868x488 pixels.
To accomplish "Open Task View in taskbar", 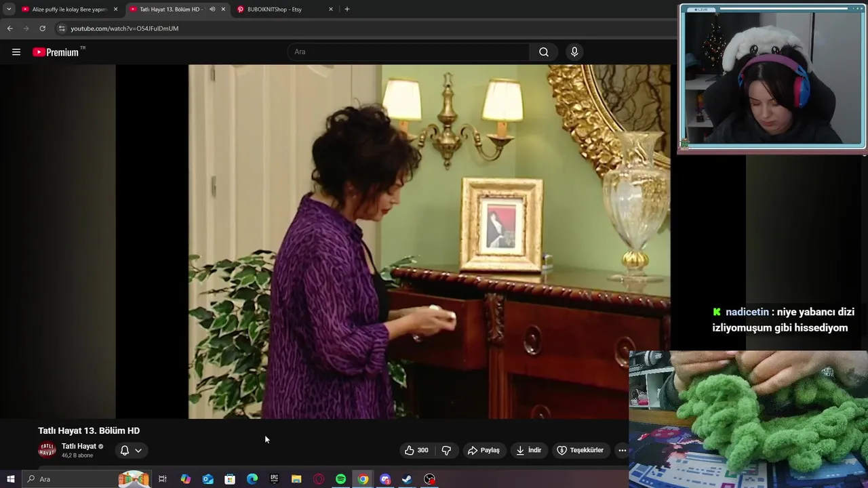I will pos(163,479).
